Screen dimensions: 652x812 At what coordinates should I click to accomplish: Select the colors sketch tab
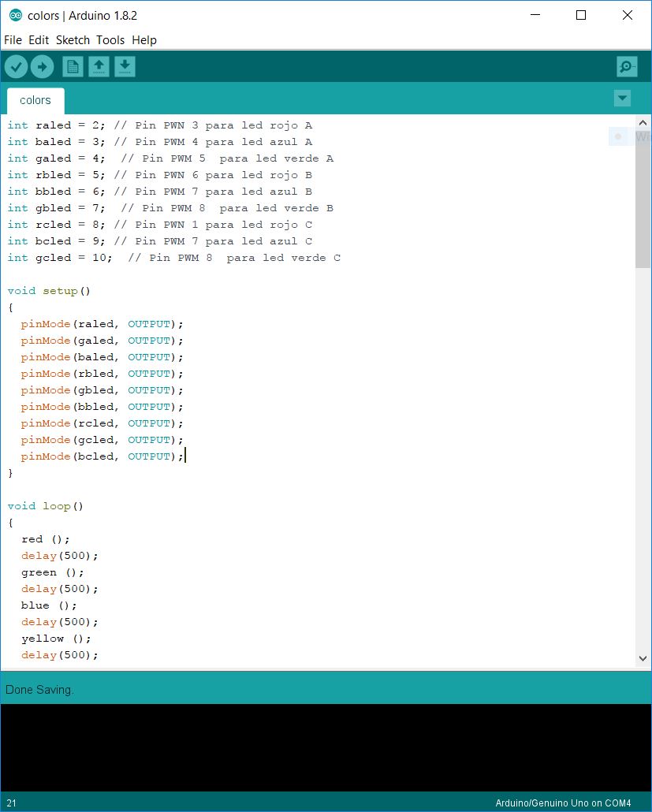click(x=35, y=100)
